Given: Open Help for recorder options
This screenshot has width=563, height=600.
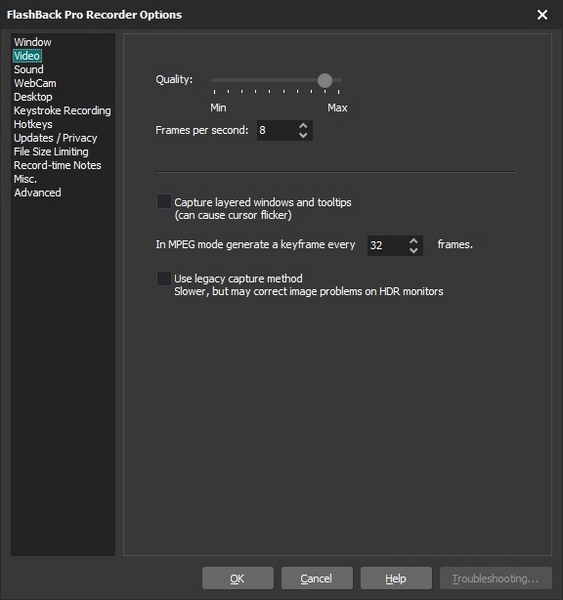Looking at the screenshot, I should 396,578.
